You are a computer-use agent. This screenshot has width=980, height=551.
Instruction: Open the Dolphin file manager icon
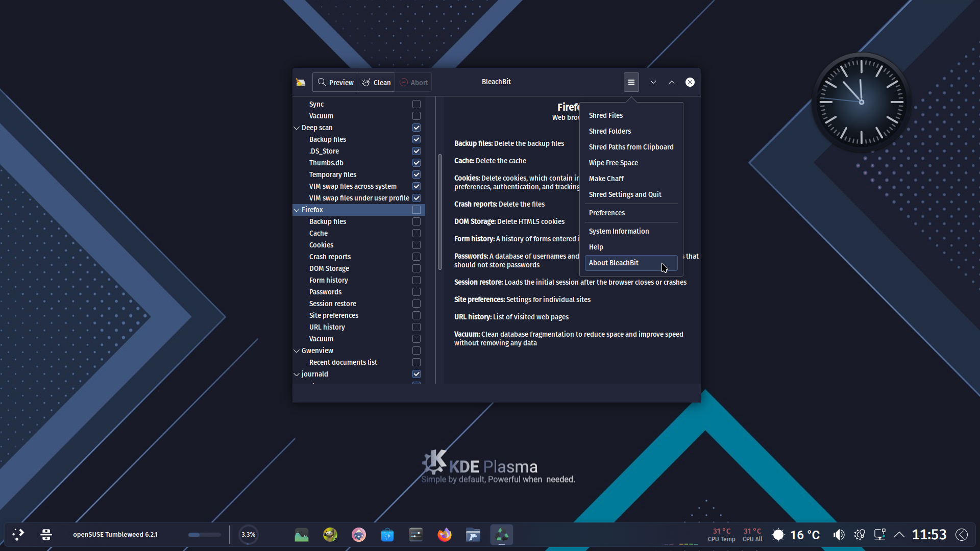(x=473, y=535)
